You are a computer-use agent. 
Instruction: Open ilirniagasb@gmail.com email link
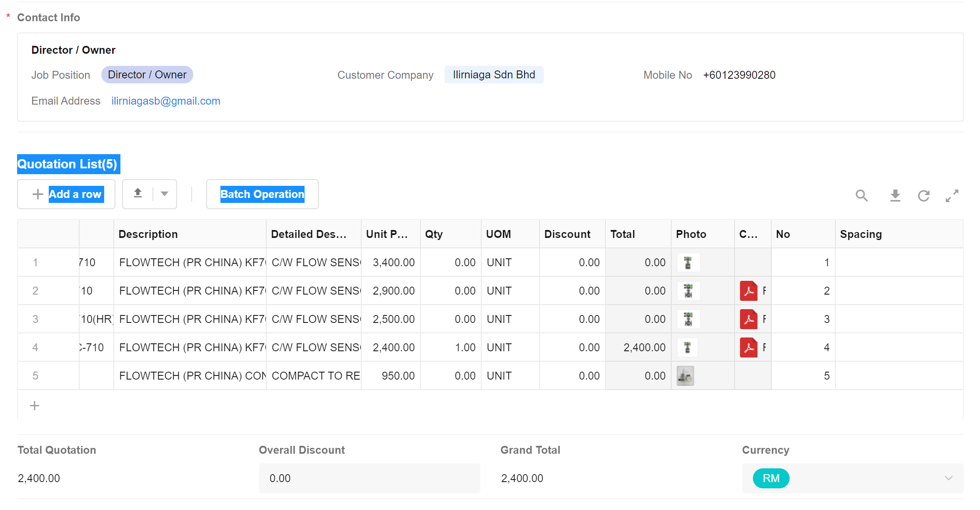click(165, 101)
